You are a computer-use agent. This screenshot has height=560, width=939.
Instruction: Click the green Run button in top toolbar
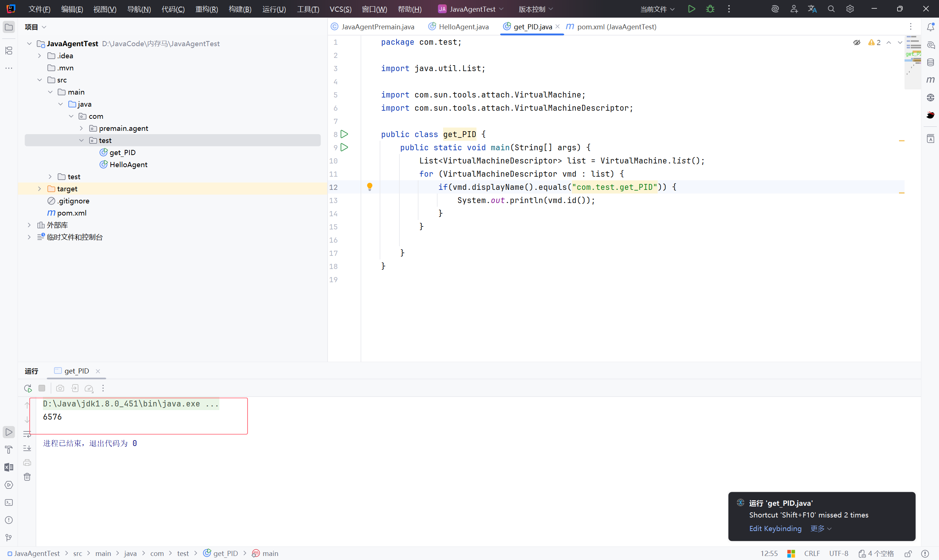pos(691,9)
